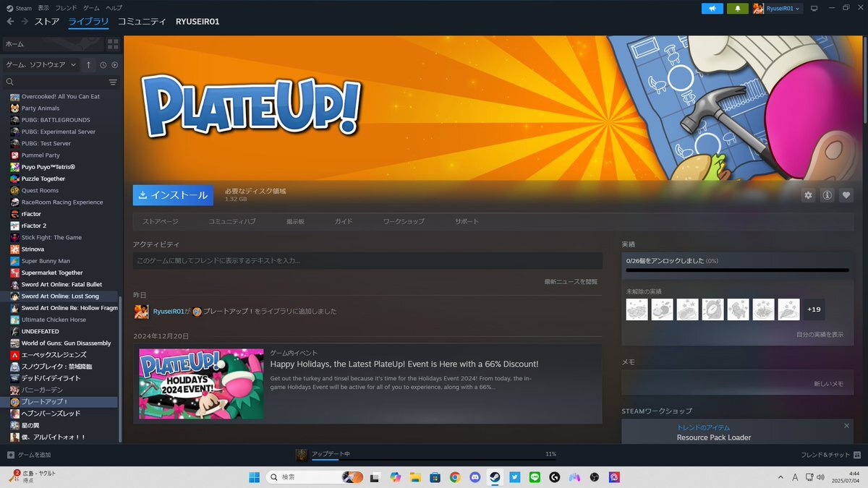Go back with the navigation back arrow
This screenshot has height=488, width=868.
[x=10, y=22]
